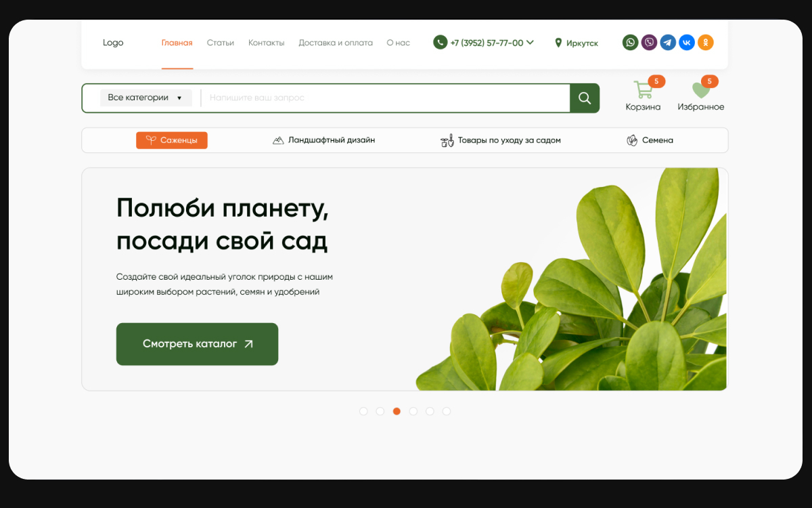Open the VK social icon

(x=687, y=43)
